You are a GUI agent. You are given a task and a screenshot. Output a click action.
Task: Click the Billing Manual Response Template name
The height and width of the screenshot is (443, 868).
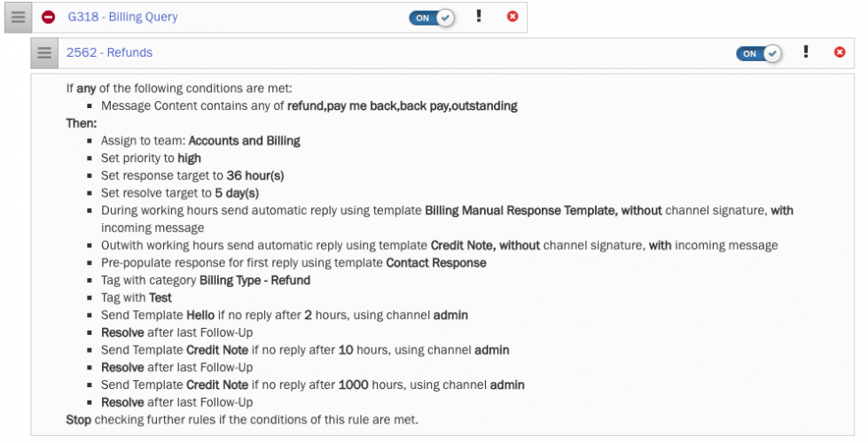tap(520, 211)
